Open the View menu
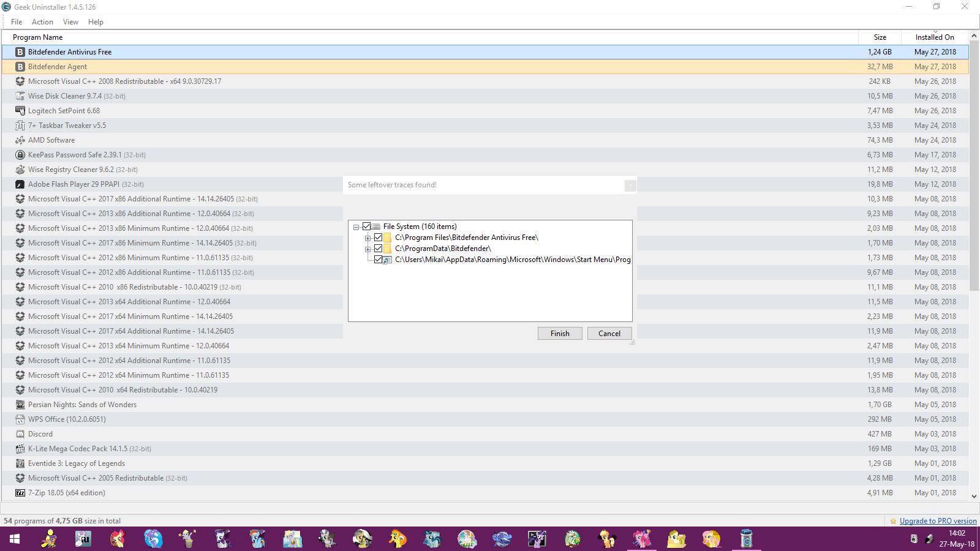Viewport: 980px width, 551px height. click(70, 22)
